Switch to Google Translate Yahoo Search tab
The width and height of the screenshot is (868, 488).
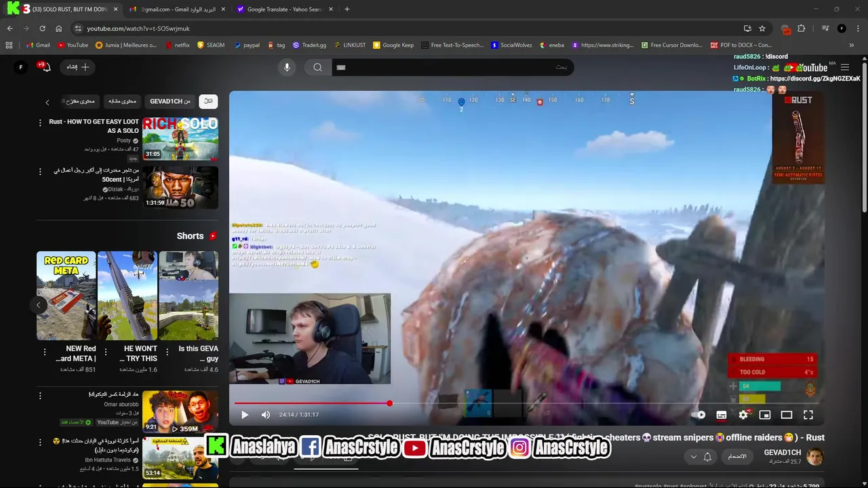285,9
